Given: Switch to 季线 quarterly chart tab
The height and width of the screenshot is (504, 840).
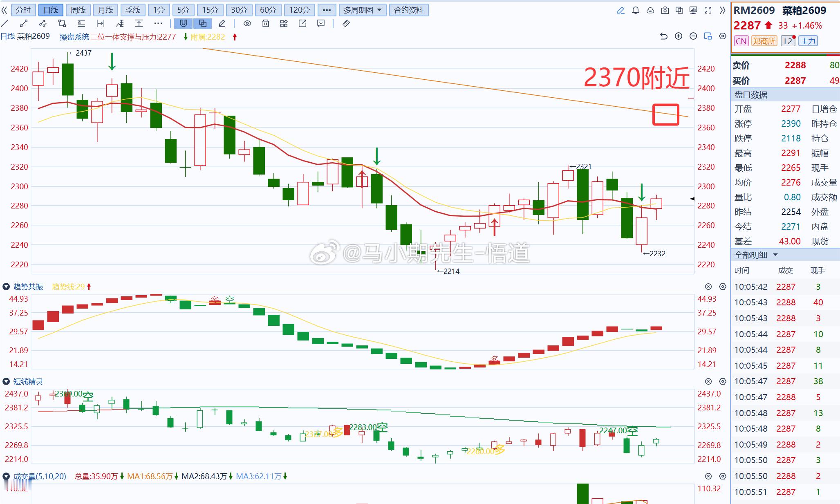Looking at the screenshot, I should pos(133,10).
